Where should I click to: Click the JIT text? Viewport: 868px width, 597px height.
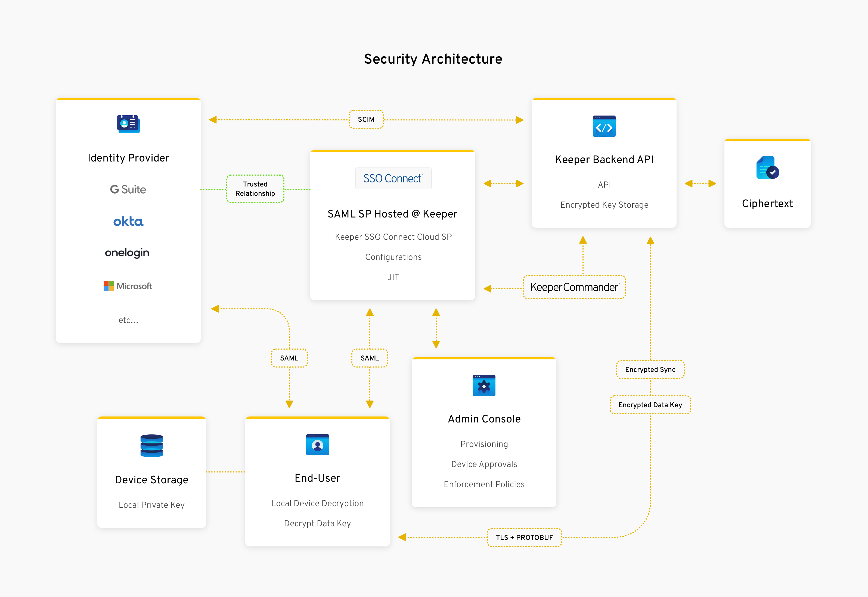pos(393,277)
